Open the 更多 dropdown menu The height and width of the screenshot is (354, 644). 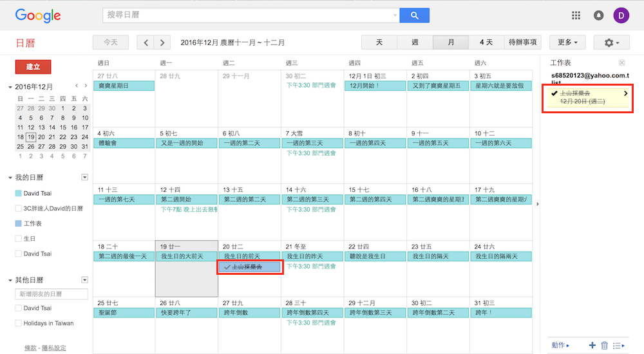pyautogui.click(x=567, y=42)
